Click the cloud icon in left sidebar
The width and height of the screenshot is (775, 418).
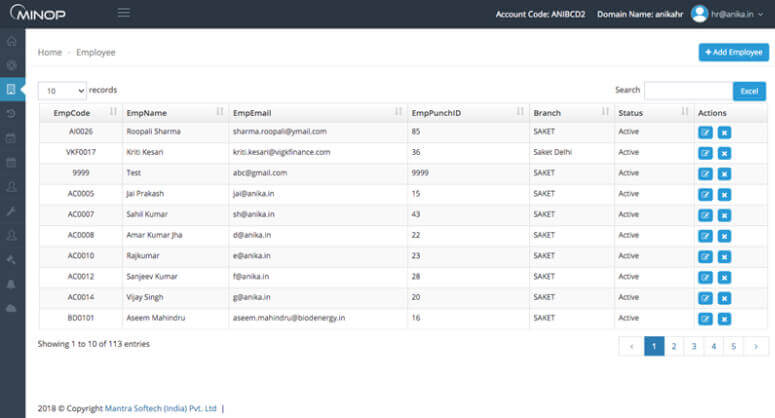[x=12, y=308]
